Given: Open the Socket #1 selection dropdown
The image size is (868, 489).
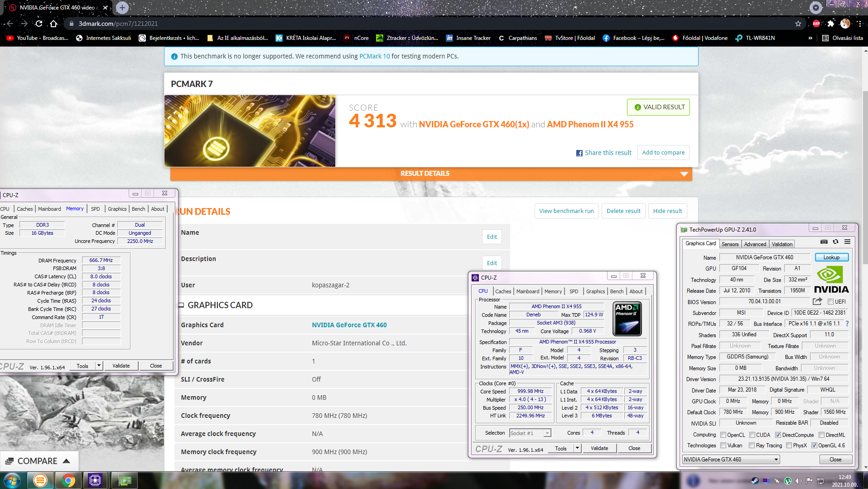Looking at the screenshot, I should point(530,433).
